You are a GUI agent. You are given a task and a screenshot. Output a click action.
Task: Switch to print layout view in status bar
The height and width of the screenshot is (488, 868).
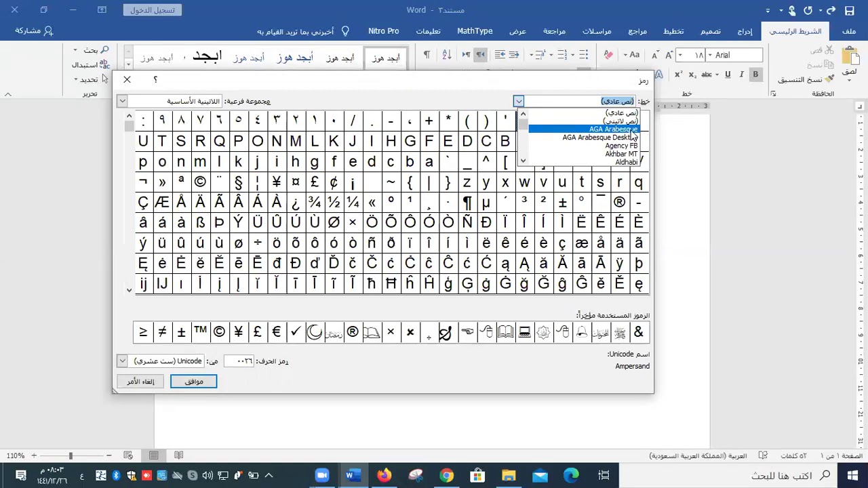pyautogui.click(x=154, y=455)
